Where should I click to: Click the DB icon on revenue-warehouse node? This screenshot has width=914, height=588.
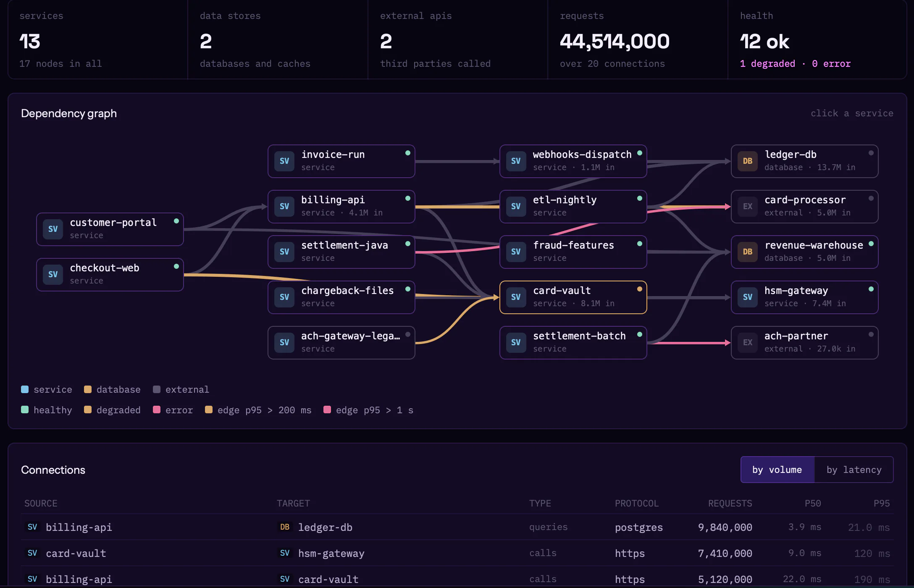(748, 252)
